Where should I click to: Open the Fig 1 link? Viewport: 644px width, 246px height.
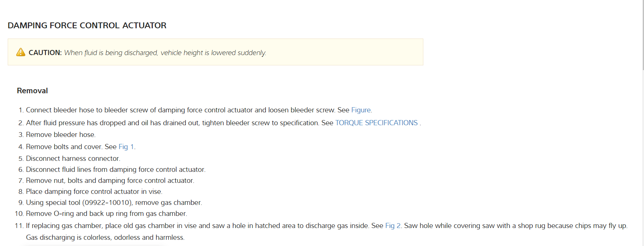tap(126, 147)
